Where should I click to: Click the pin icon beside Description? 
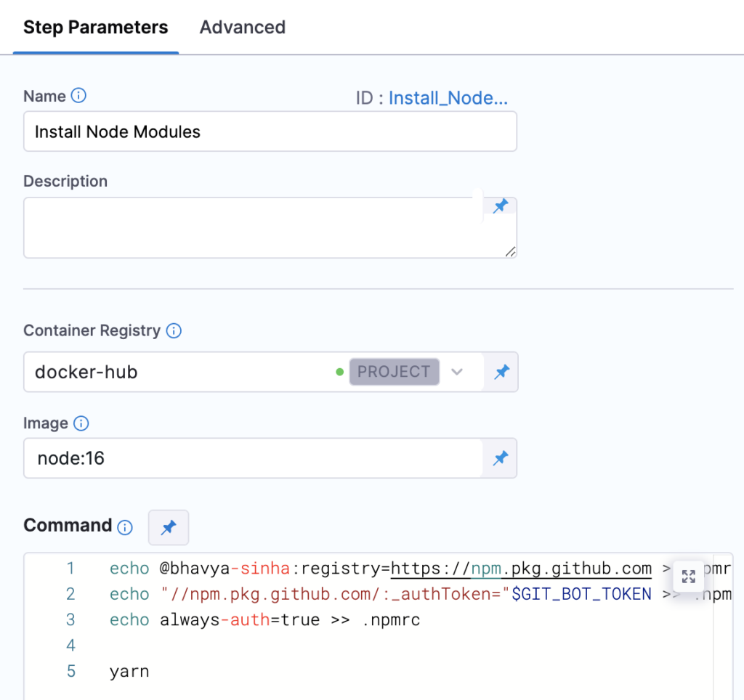tap(501, 207)
